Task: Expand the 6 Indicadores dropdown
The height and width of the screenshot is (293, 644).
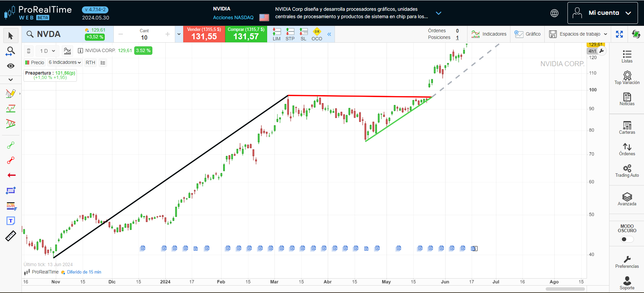Action: click(65, 62)
